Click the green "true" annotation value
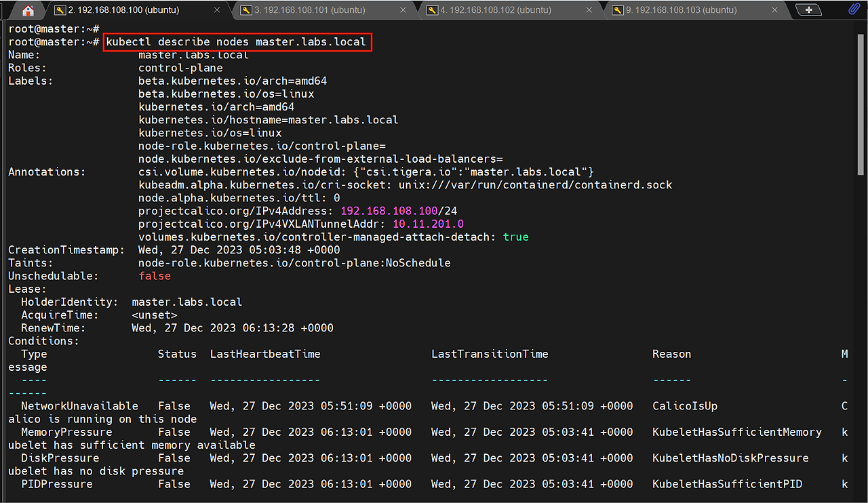The image size is (868, 503). (x=515, y=237)
